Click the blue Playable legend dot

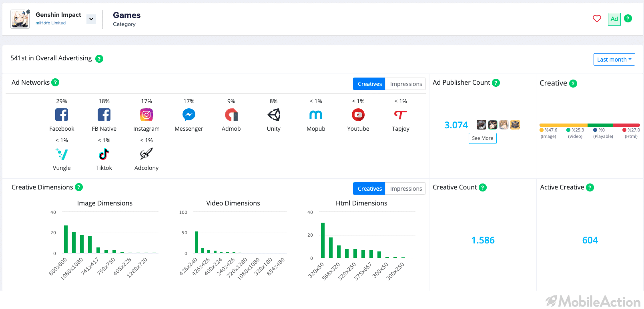click(x=595, y=130)
